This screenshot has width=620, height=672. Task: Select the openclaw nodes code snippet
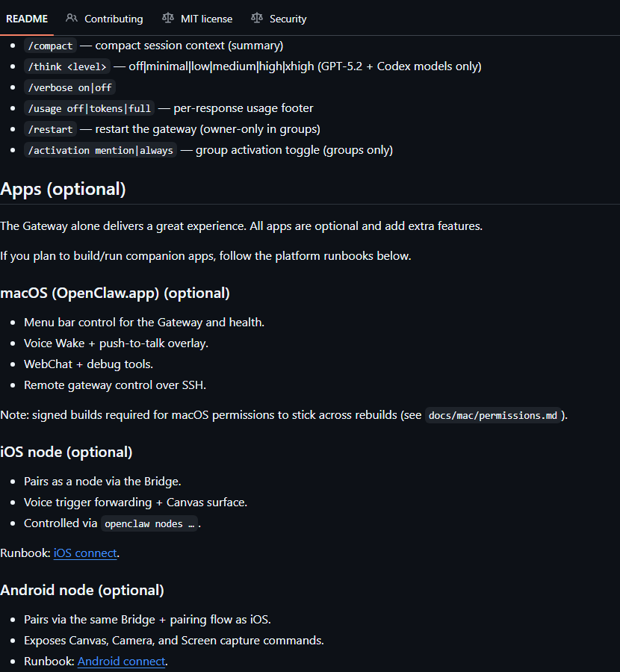pyautogui.click(x=148, y=523)
